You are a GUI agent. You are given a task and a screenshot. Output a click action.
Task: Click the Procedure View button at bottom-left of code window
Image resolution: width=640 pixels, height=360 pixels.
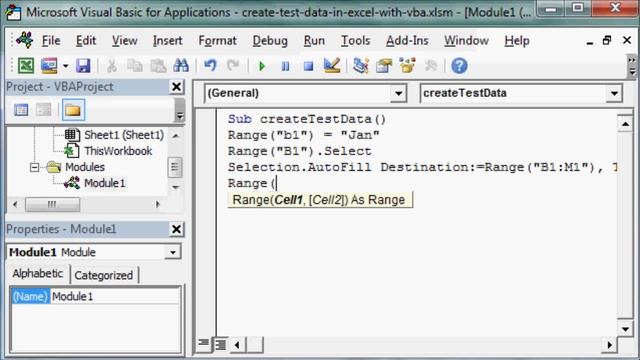(203, 344)
